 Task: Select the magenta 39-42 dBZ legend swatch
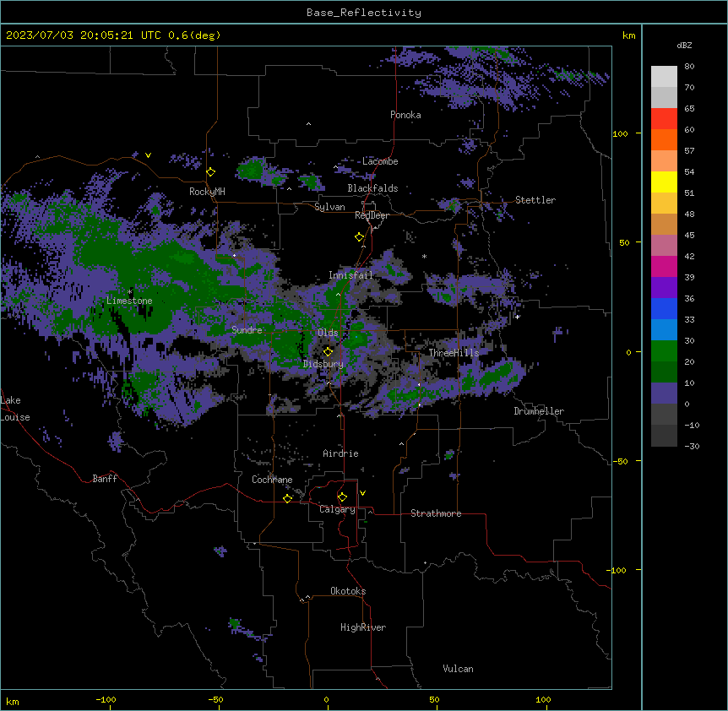[x=664, y=266]
